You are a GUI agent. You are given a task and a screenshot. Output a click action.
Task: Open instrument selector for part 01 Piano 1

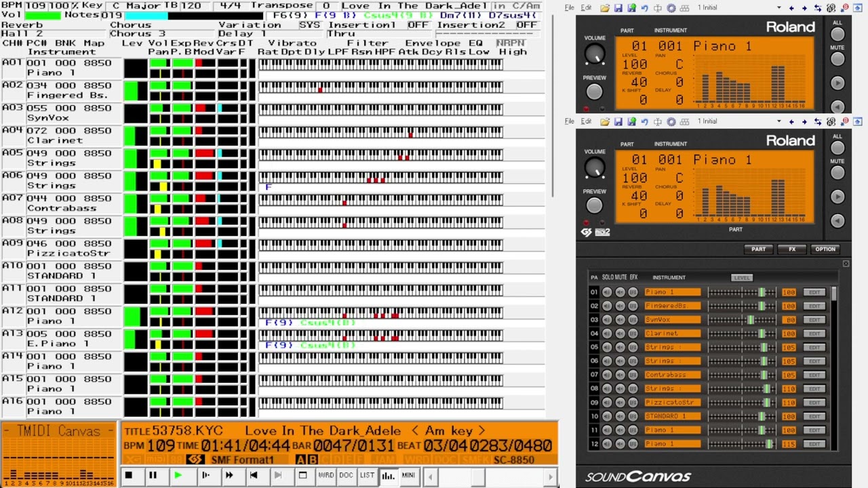672,292
